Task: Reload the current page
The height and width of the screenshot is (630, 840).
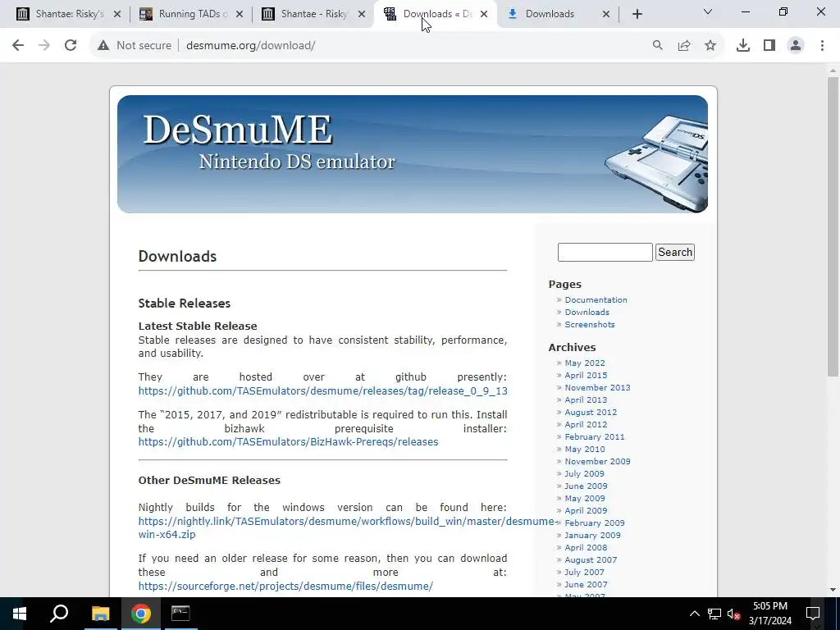Action: tap(71, 46)
